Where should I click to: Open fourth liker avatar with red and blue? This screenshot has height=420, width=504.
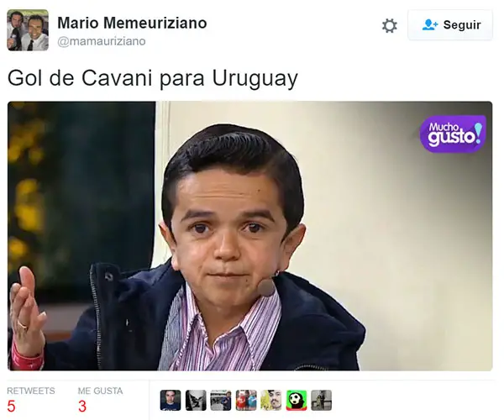click(x=246, y=400)
